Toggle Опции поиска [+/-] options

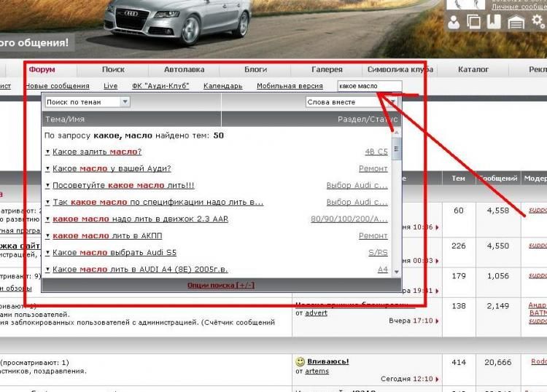tap(221, 285)
